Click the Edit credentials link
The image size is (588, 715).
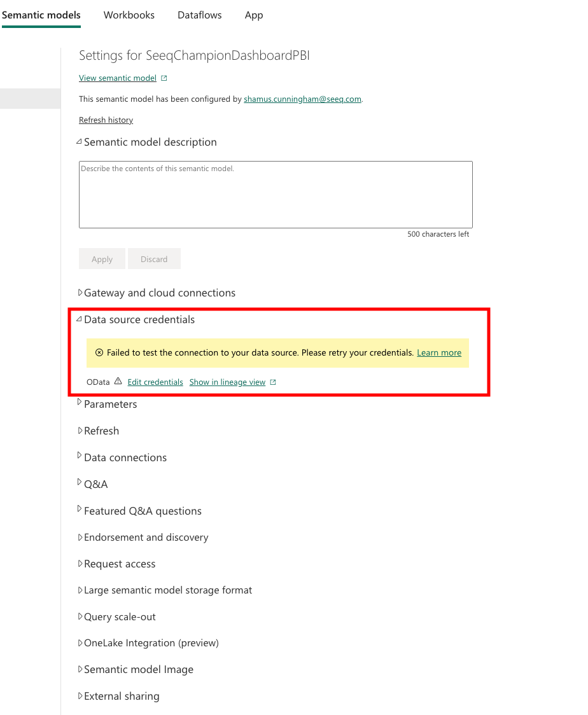pyautogui.click(x=155, y=382)
